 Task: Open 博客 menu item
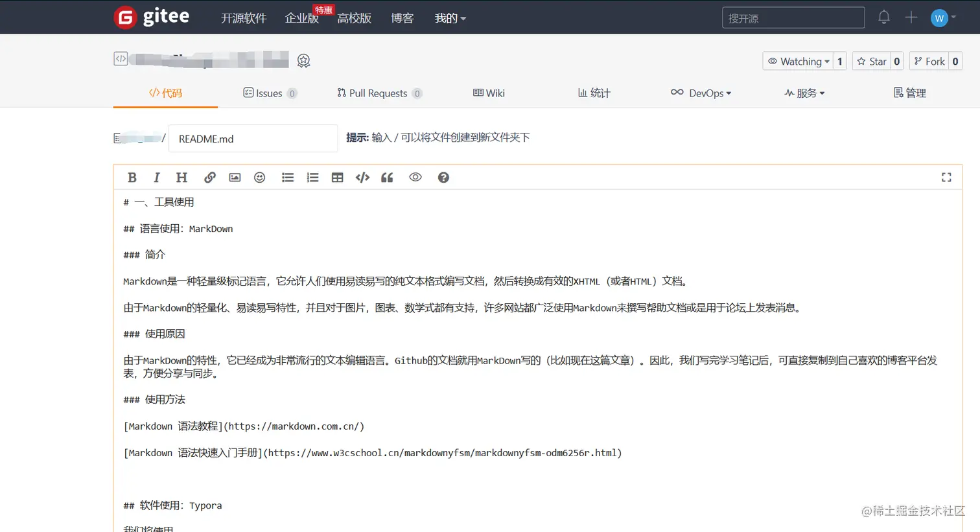click(402, 18)
